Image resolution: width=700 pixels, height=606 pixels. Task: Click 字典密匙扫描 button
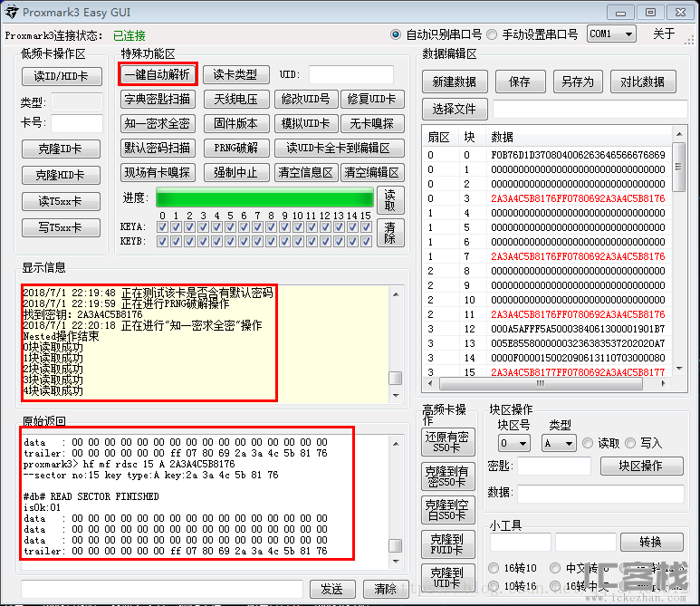click(158, 99)
